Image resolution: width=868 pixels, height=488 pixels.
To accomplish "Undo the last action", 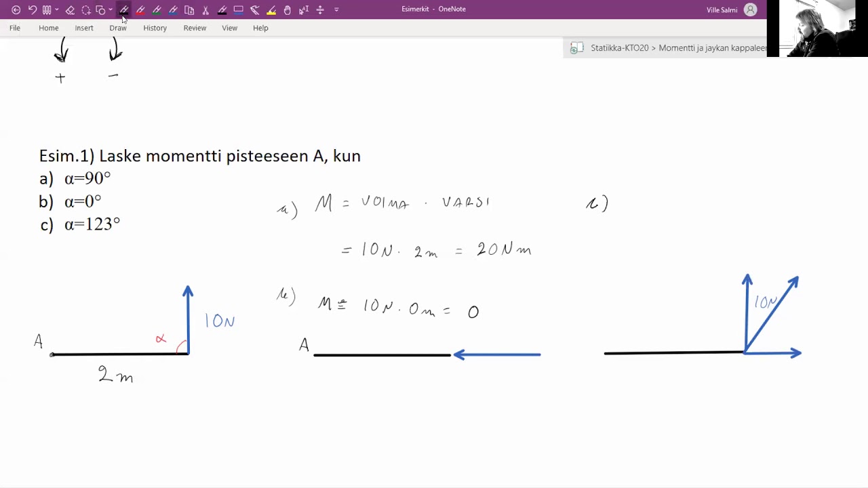I will (32, 9).
